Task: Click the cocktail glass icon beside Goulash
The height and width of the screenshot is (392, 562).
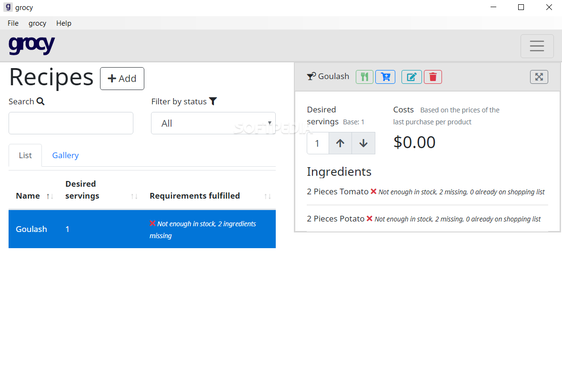Action: tap(311, 76)
